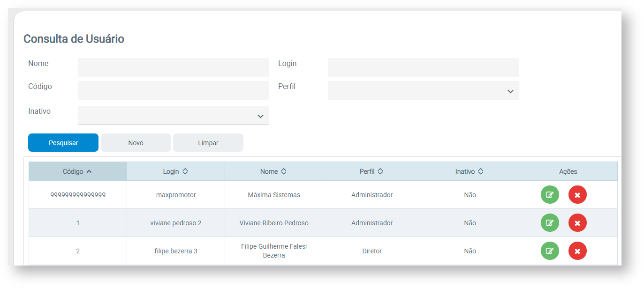Click the Pesquisar button
Viewport: 644px width, 288px height.
click(63, 143)
